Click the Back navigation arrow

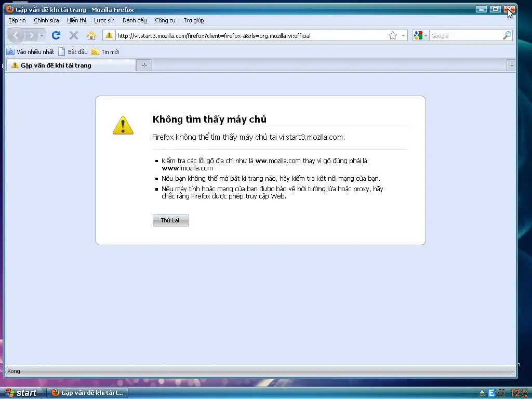[x=16, y=35]
